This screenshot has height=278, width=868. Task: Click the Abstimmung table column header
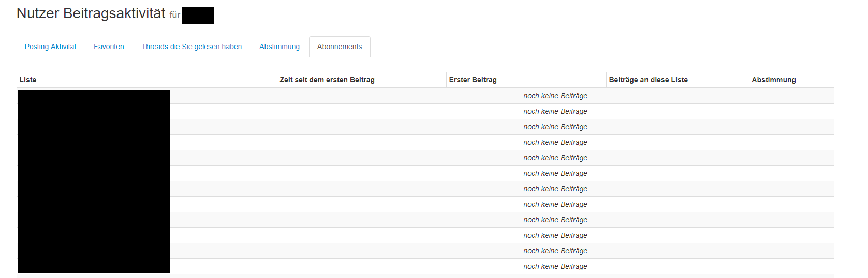tap(774, 80)
